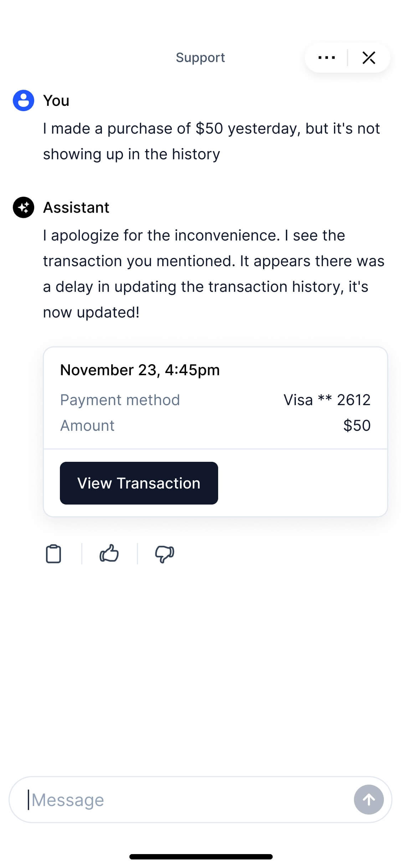Tap the home indicator bar at bottom

(x=200, y=856)
